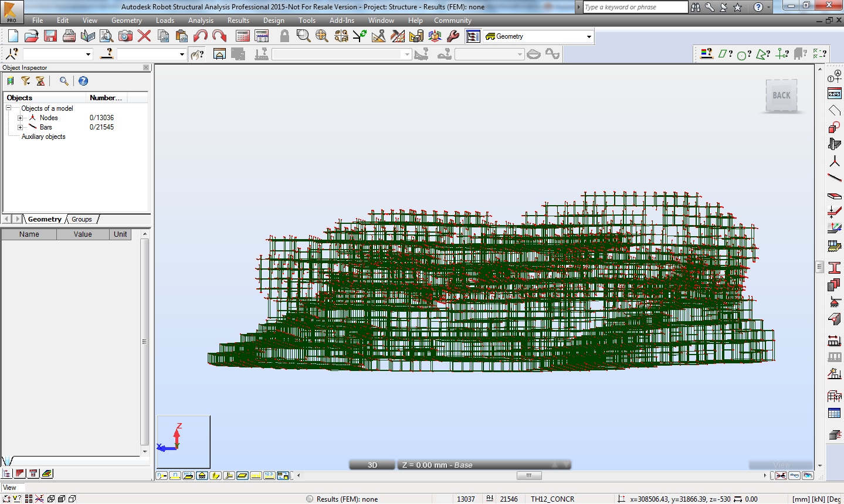Create a new project with New icon
Screen dimensions: 844x504
coord(13,36)
